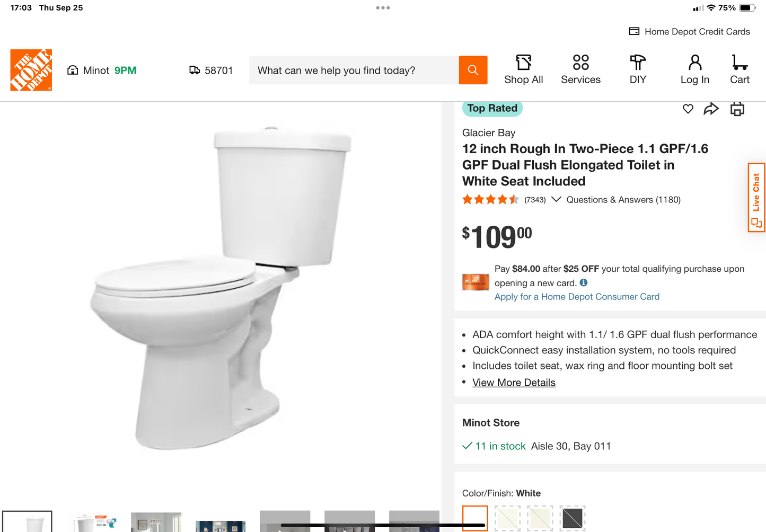
Task: Select the black color finish swatch
Action: [x=572, y=518]
